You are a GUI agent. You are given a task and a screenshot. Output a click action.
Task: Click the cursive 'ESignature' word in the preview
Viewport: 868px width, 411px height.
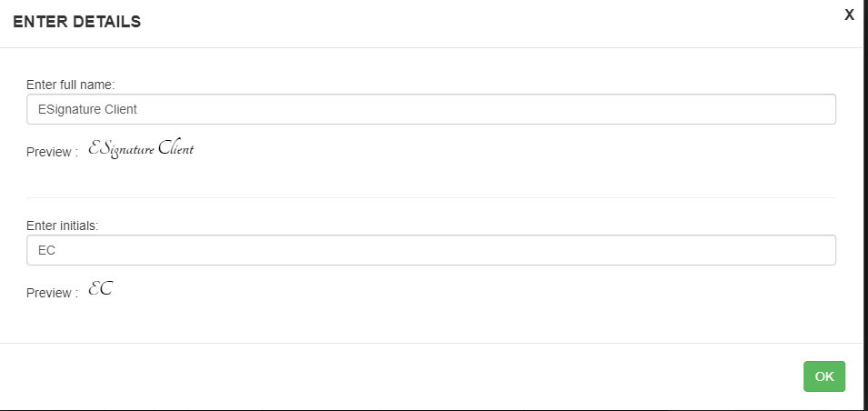pyautogui.click(x=121, y=149)
